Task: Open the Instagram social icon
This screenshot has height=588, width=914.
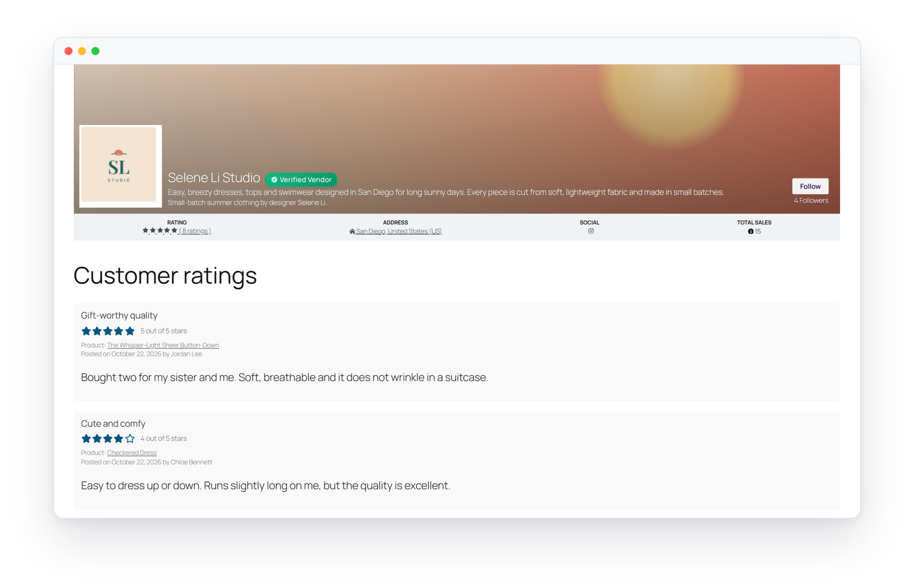Action: pos(591,231)
